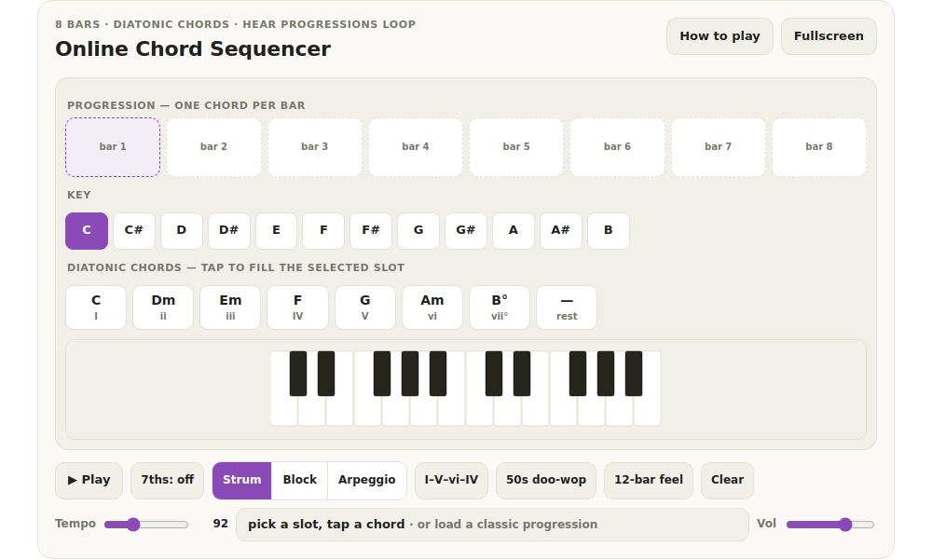Screen dimensions: 932x560
Task: Click the leftmost black piano key
Action: [x=298, y=374]
